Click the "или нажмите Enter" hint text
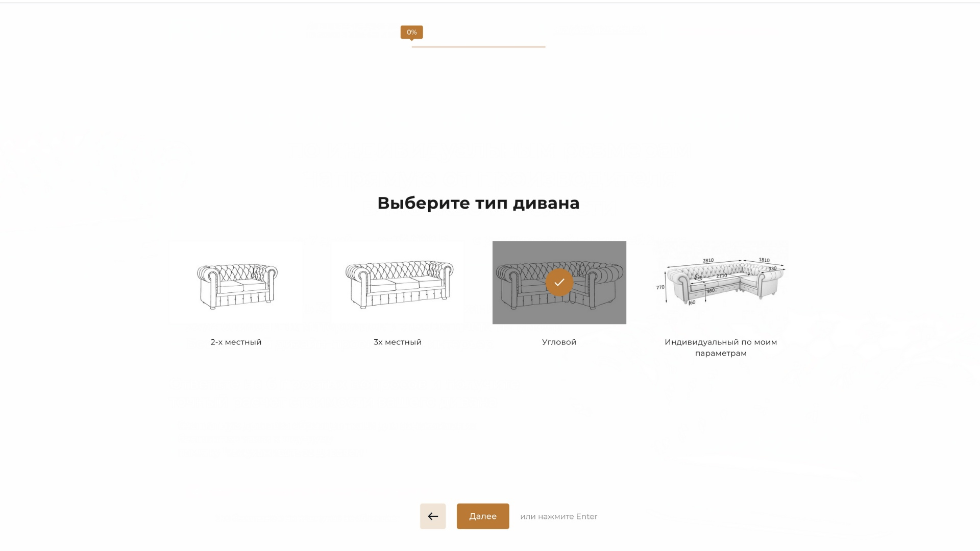Image resolution: width=980 pixels, height=551 pixels. (x=558, y=516)
